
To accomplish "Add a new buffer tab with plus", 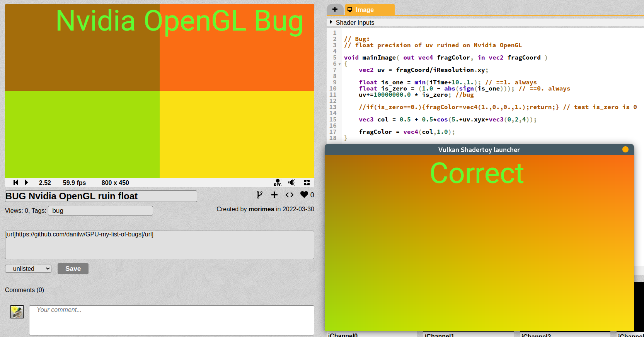I will point(335,9).
